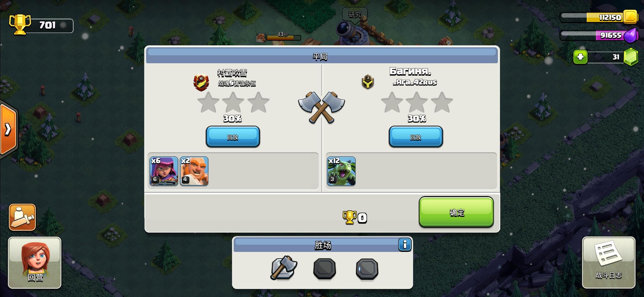Click the Багиня clan badge
The width and height of the screenshot is (644, 297).
tap(368, 82)
